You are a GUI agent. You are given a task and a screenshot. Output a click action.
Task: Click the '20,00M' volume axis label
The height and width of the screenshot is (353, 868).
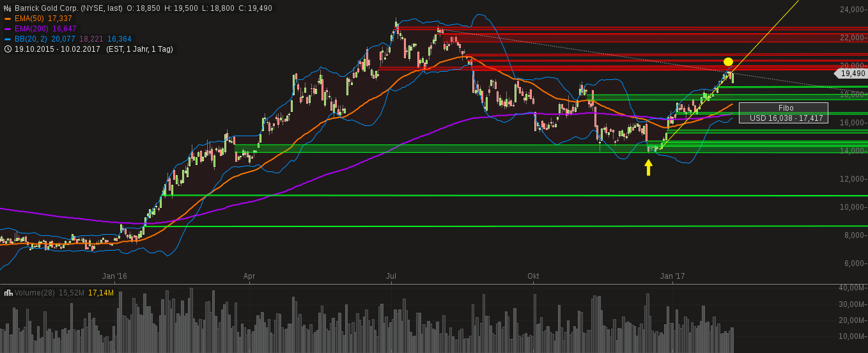click(x=852, y=320)
